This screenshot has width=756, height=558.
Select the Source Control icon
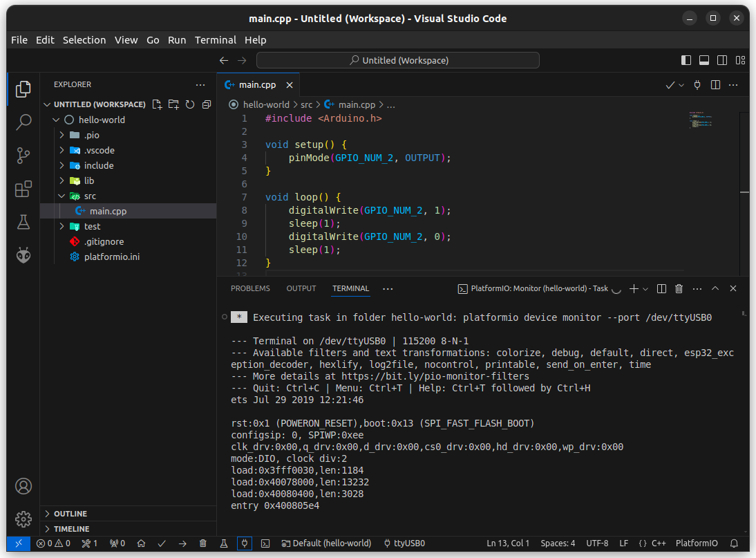(23, 155)
